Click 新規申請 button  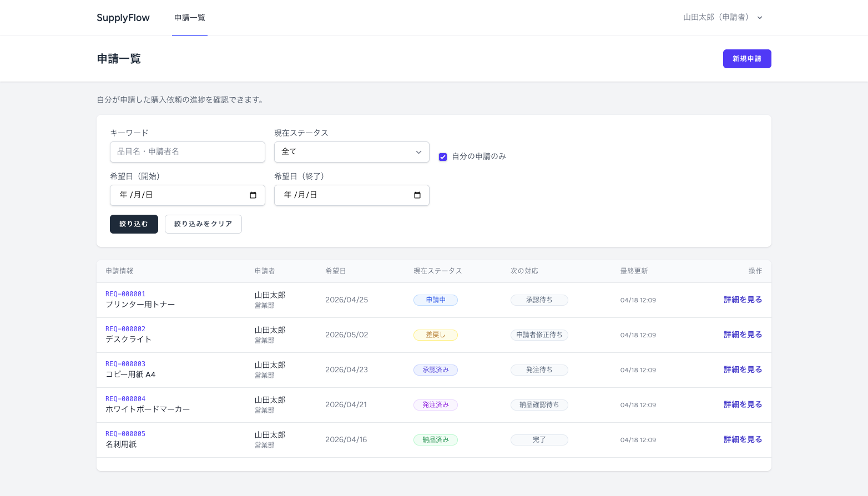[747, 59]
